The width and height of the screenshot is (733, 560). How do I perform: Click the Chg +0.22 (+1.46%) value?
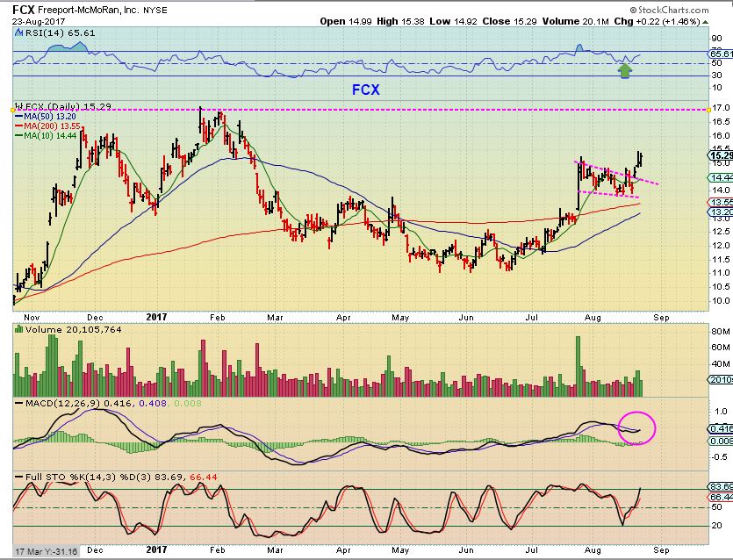[x=657, y=21]
